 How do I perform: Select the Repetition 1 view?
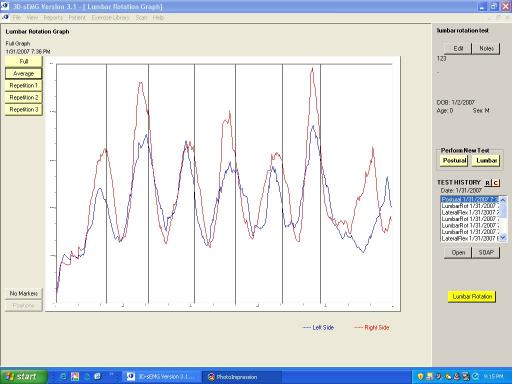(x=24, y=85)
